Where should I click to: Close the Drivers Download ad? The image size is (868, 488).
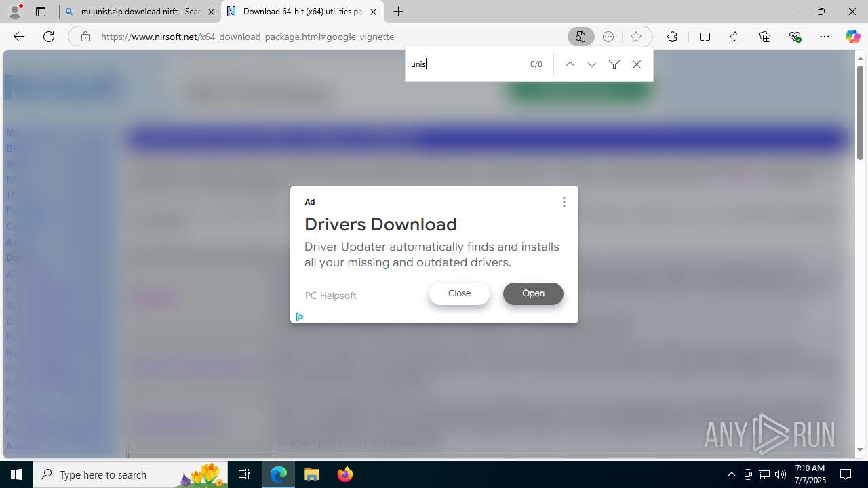[x=459, y=293]
